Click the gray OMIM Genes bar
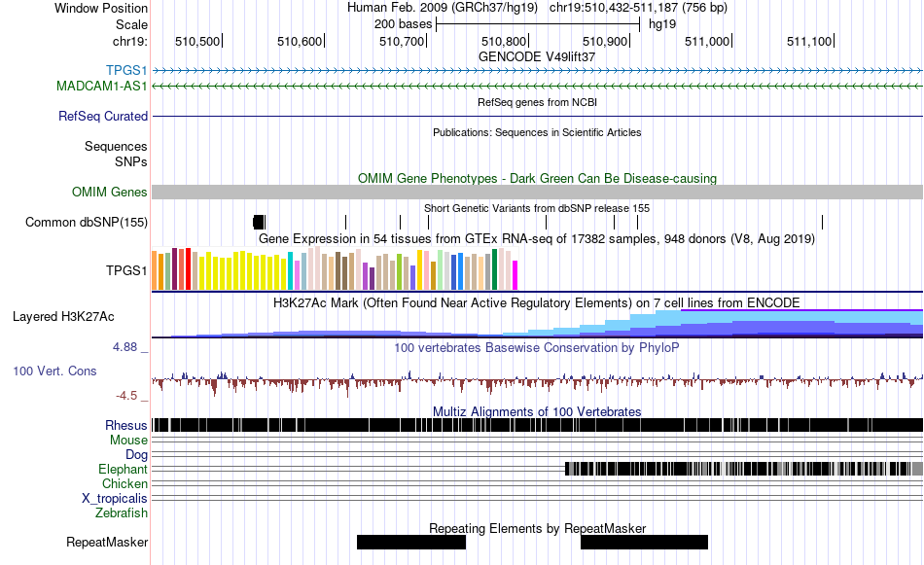Viewport: 924px width, 565px height. pyautogui.click(x=537, y=193)
